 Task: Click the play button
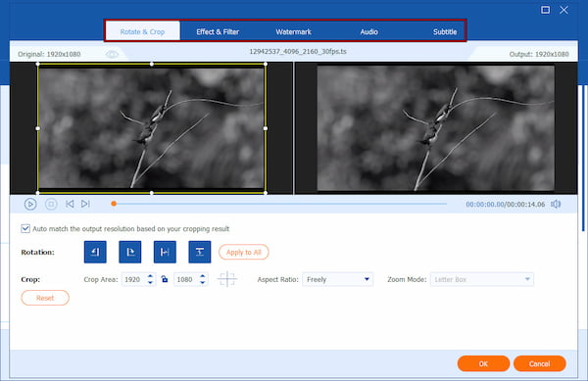(30, 204)
